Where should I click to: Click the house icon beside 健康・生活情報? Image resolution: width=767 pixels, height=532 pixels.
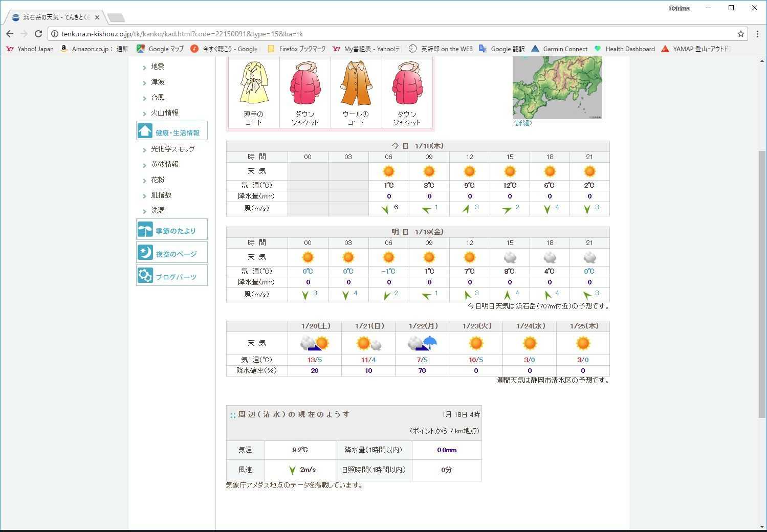[145, 131]
